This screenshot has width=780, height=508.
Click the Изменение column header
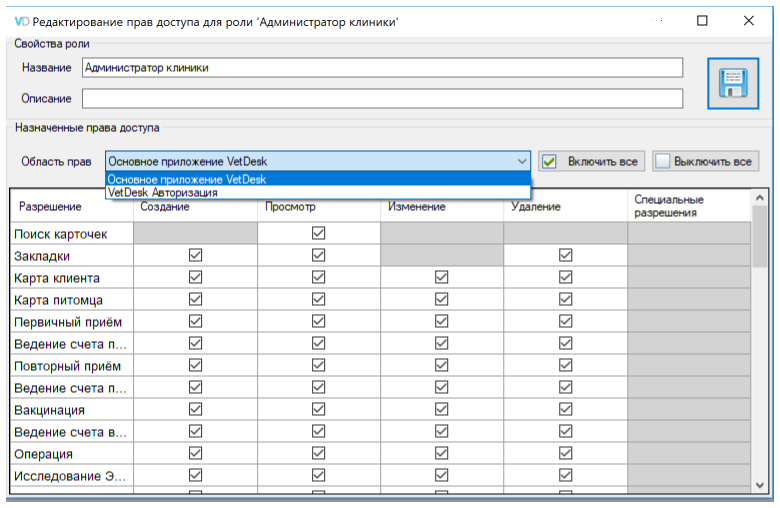point(442,206)
